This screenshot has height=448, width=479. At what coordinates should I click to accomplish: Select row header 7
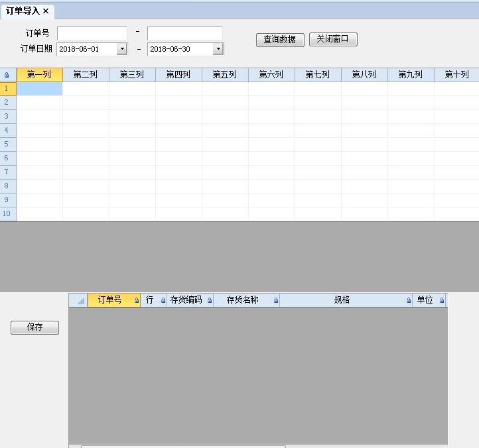click(x=8, y=172)
